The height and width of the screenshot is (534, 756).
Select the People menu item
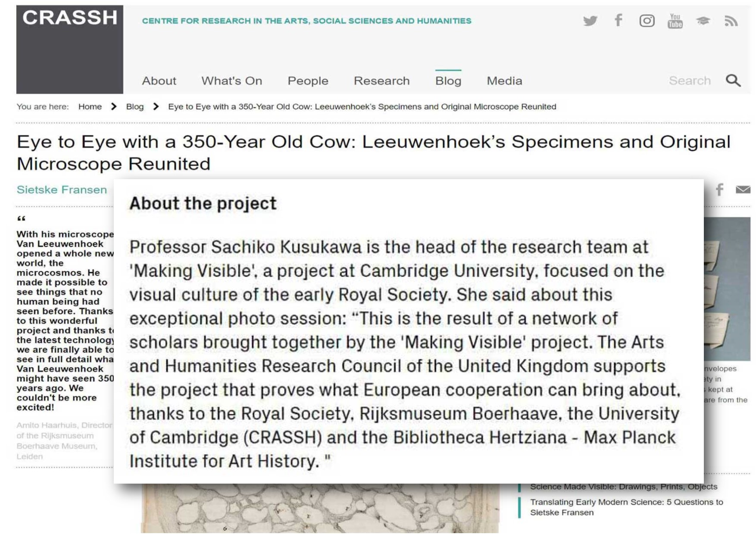[308, 81]
